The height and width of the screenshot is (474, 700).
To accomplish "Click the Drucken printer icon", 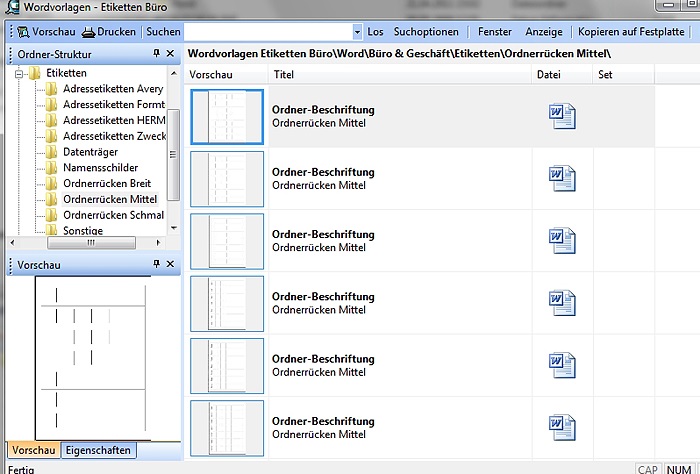I will coord(89,32).
